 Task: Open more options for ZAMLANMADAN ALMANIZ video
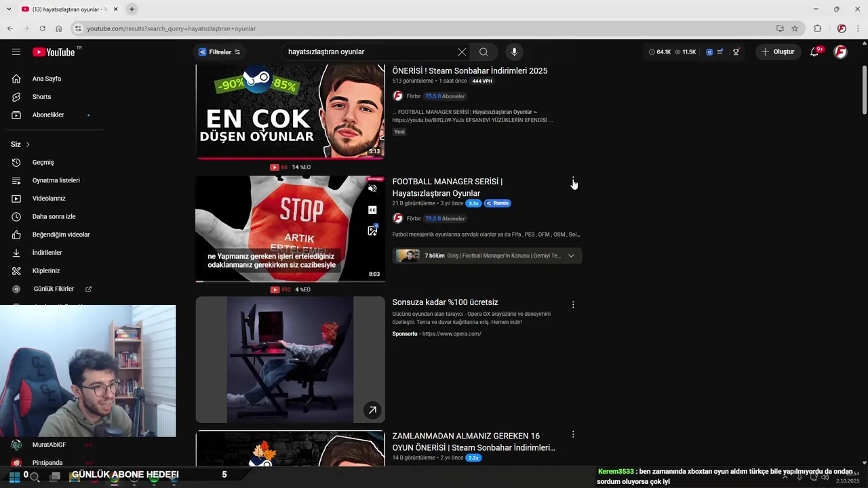573,434
